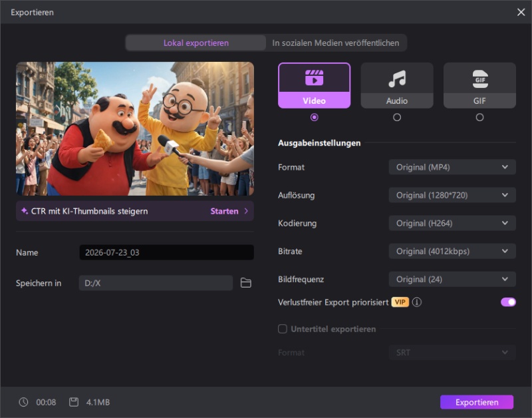
Task: Open Format dropdown Original (MP4)
Action: (452, 167)
